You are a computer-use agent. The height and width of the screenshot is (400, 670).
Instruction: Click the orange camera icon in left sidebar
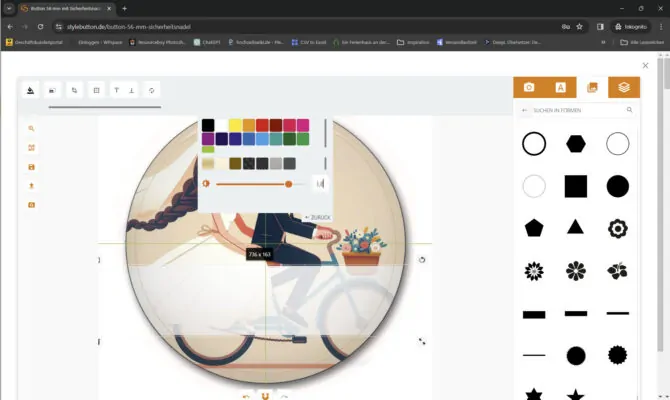[x=31, y=205]
